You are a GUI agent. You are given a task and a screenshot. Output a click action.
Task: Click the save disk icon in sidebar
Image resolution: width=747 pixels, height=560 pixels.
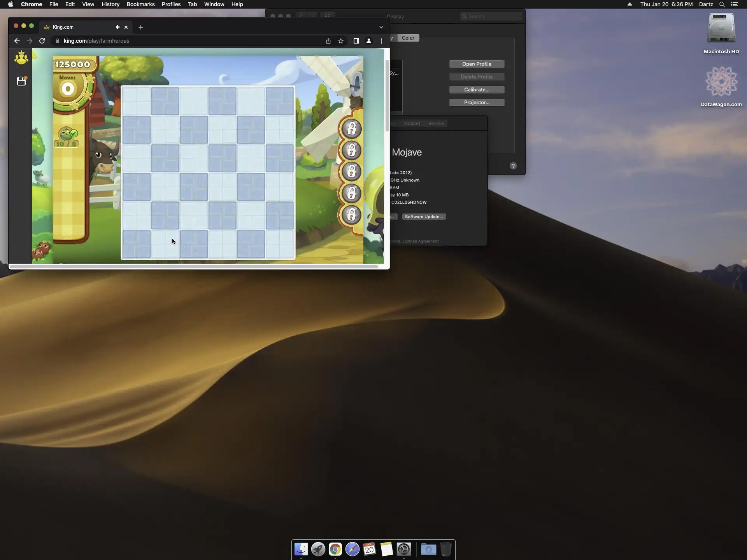[x=21, y=81]
